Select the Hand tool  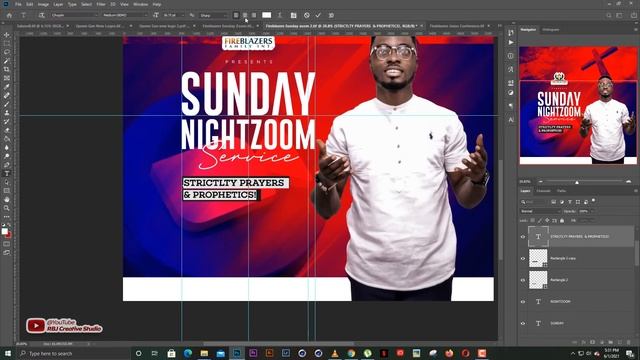pos(7,200)
